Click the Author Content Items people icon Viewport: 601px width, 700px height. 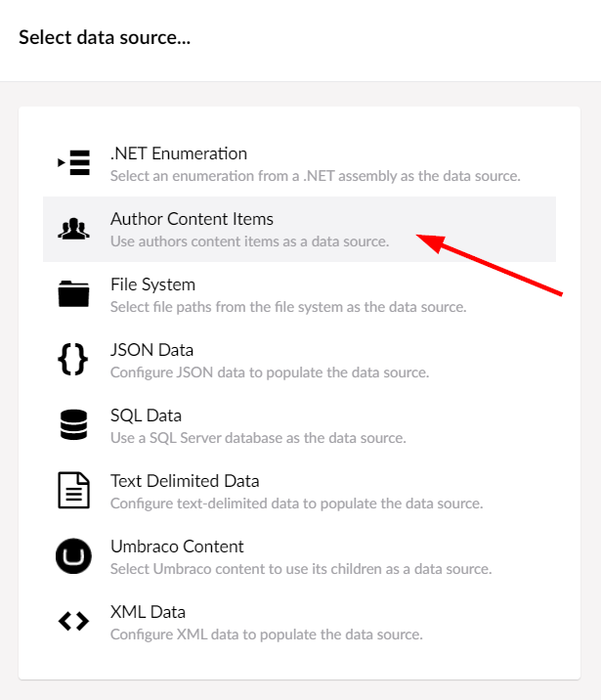click(x=73, y=229)
